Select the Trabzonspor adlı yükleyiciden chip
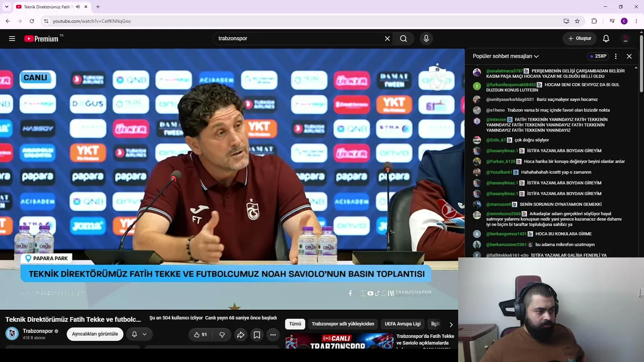Image resolution: width=644 pixels, height=362 pixels. tap(343, 324)
